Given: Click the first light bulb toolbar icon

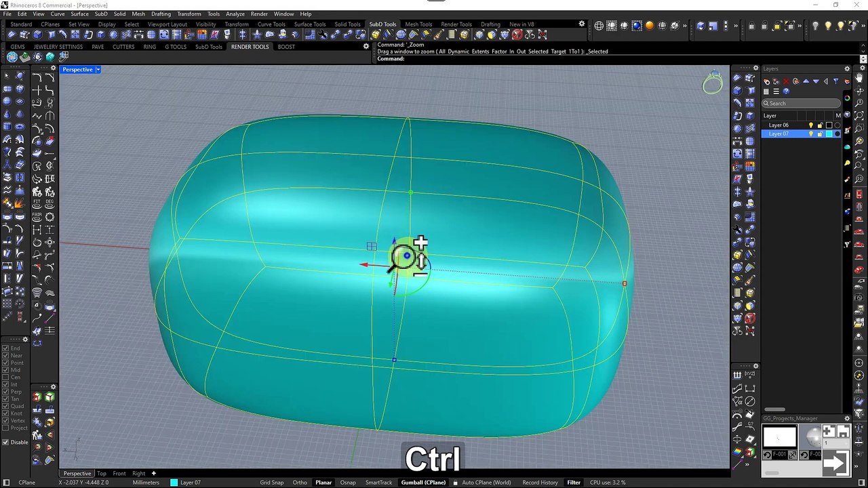Looking at the screenshot, I should (816, 26).
